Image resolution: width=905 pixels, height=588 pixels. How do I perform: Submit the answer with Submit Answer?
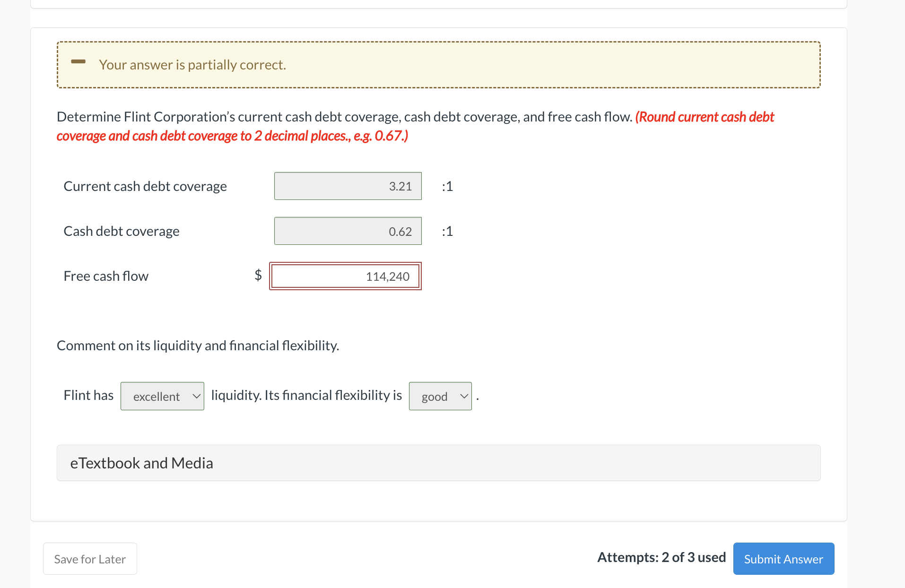click(x=783, y=559)
